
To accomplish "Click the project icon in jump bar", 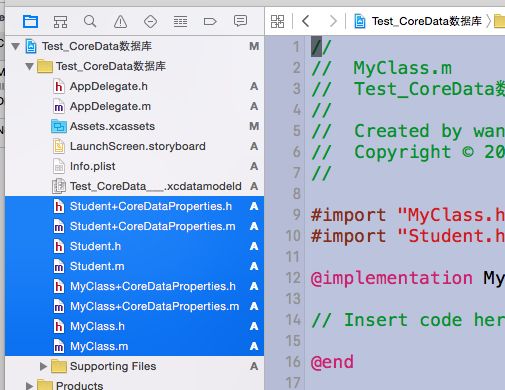I will (x=360, y=21).
